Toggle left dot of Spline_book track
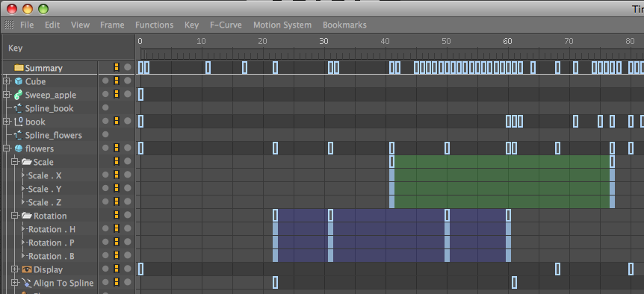The height and width of the screenshot is (294, 644). (x=105, y=108)
